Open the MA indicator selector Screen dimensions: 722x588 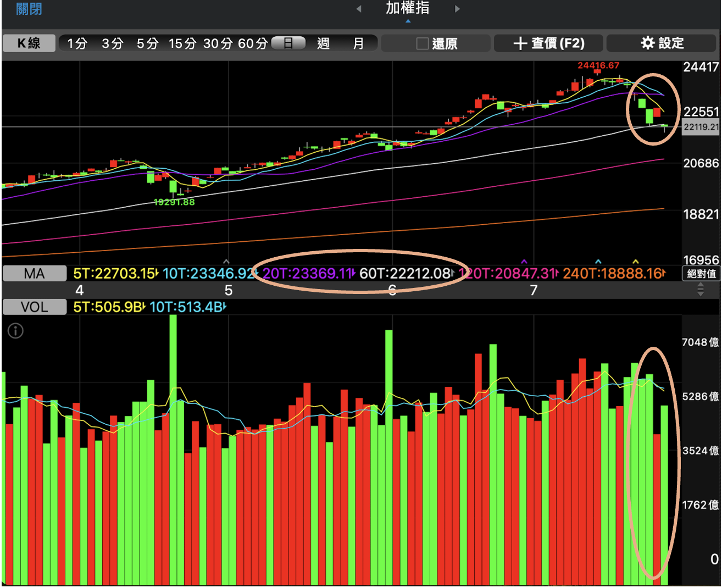point(34,274)
